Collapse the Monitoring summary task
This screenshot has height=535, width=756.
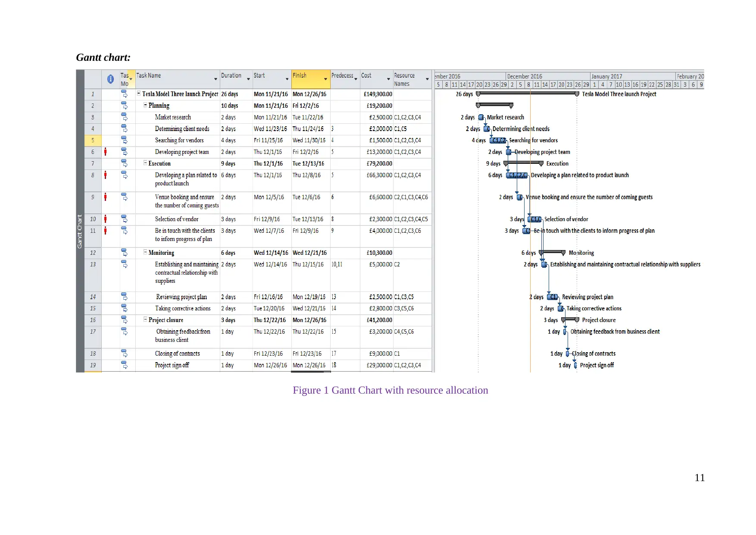point(145,252)
